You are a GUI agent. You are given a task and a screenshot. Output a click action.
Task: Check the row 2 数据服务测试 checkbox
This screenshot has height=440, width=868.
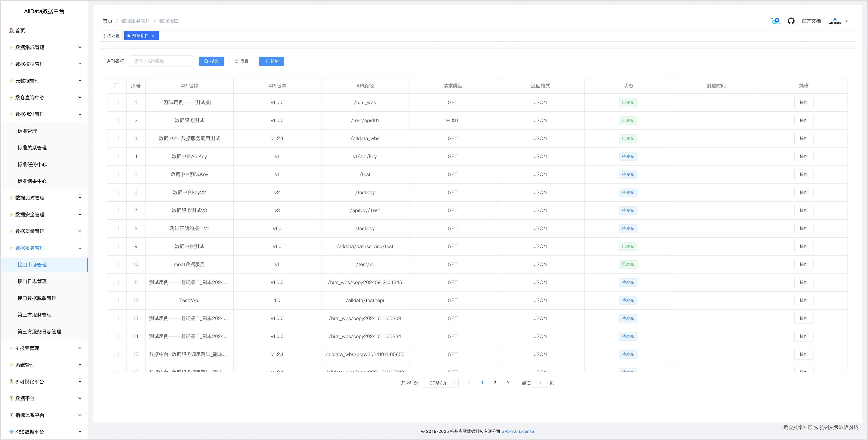[x=116, y=120]
